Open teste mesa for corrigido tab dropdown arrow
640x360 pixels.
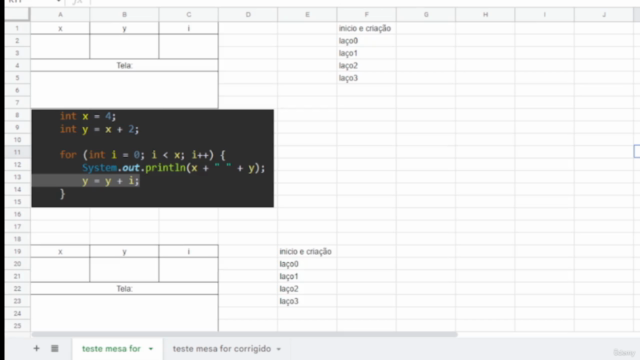[x=279, y=349]
